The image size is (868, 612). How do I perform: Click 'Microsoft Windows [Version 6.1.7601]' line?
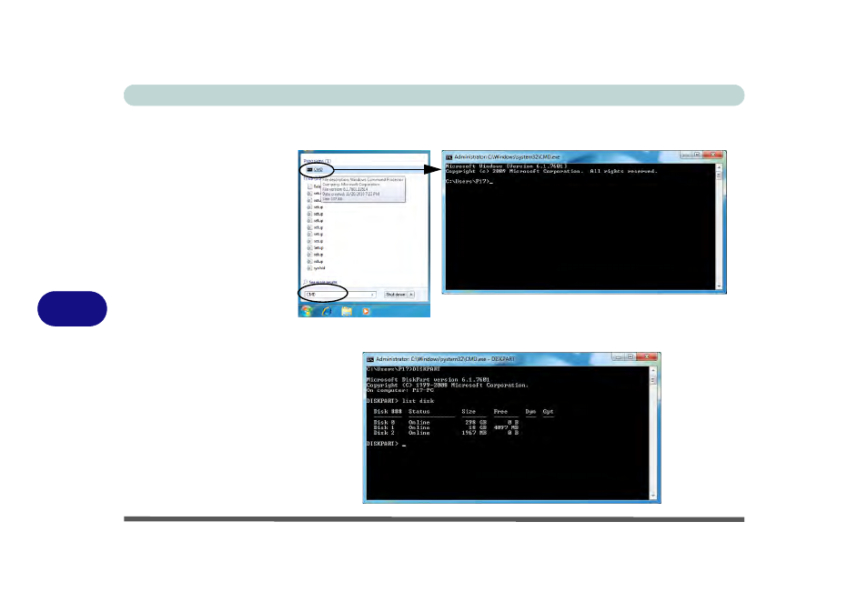(x=506, y=166)
